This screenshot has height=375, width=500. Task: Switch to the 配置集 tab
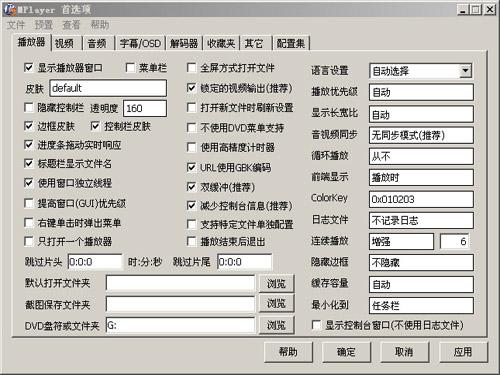point(291,43)
